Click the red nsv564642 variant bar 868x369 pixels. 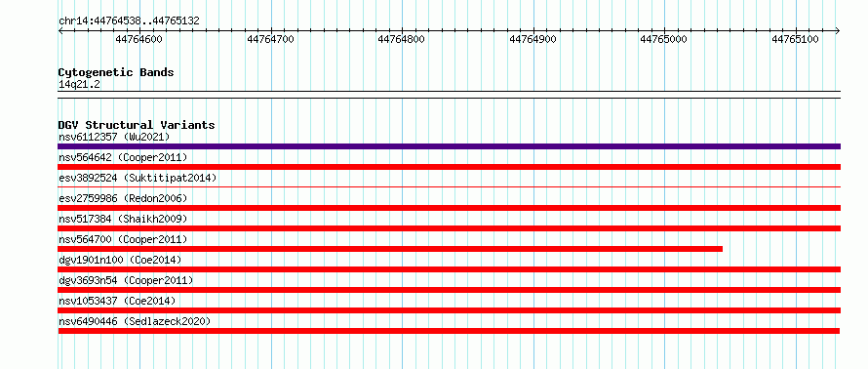tap(450, 167)
